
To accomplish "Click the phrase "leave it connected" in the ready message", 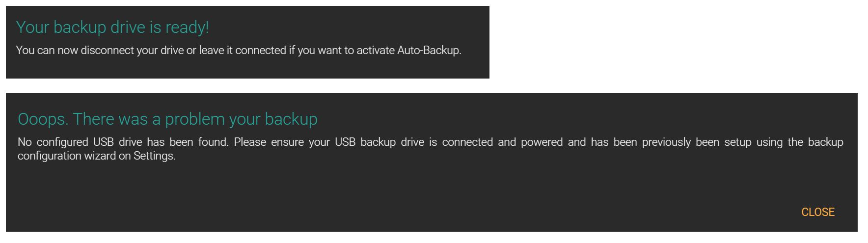I will coord(242,51).
